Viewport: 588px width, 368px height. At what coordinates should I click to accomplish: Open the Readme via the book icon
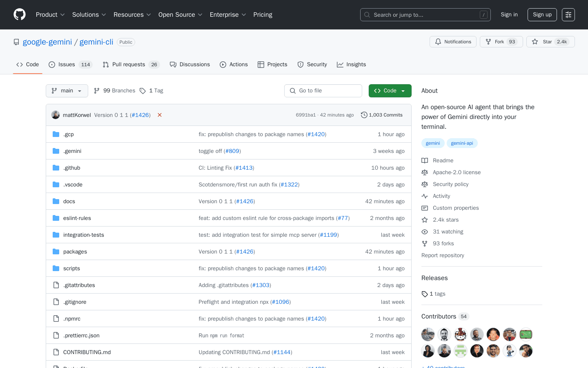[425, 160]
